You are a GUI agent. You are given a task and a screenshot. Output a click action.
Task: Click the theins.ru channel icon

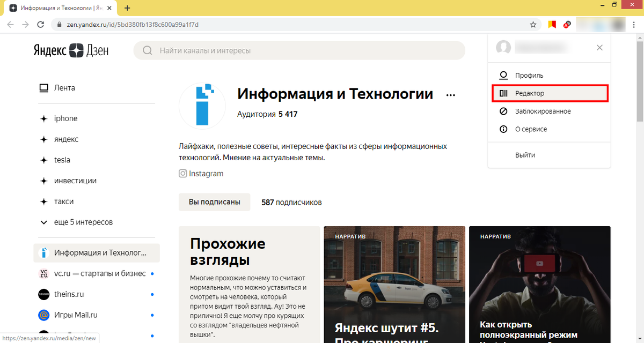(44, 294)
